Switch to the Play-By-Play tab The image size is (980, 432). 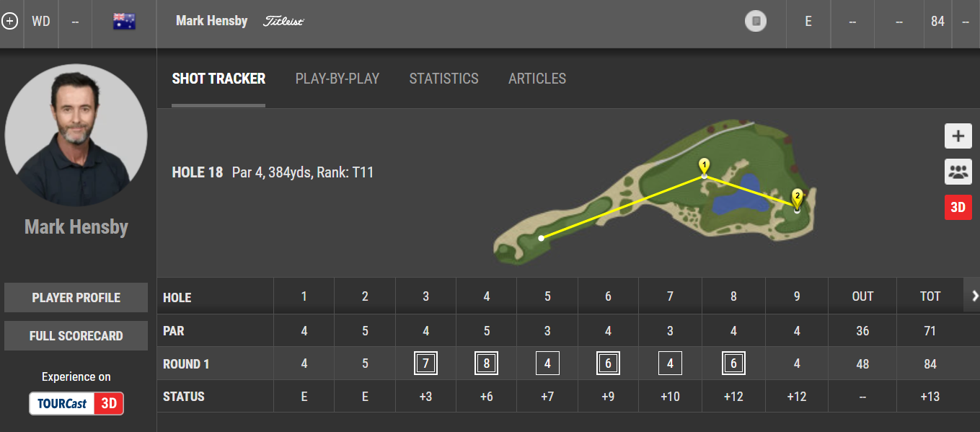click(x=337, y=79)
